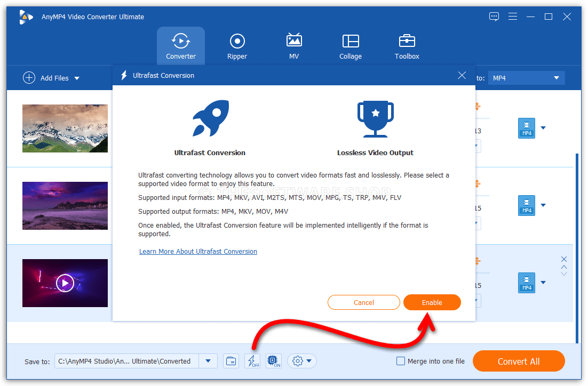Open the settings gear in the bottom bar
This screenshot has width=588, height=386.
[297, 361]
